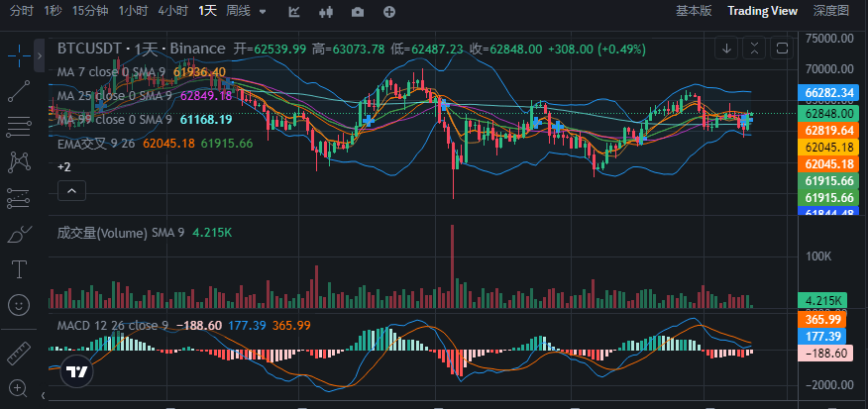Viewport: 868px width, 409px height.
Task: Click the -2000.00 MACD axis label
Action: (827, 385)
